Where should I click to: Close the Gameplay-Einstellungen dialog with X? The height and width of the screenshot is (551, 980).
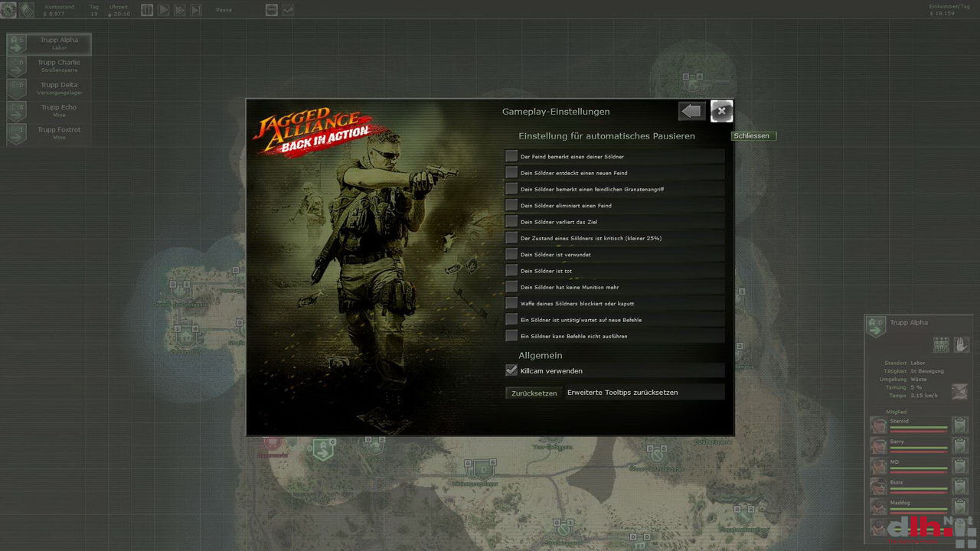pos(721,112)
